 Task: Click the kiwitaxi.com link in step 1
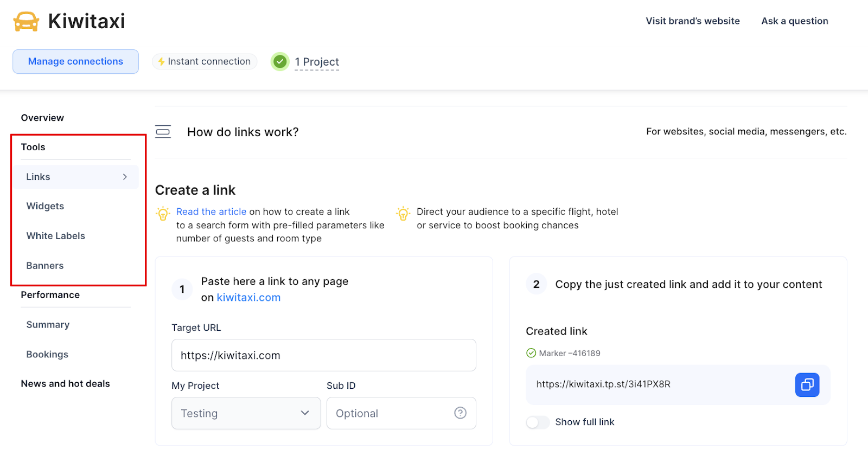click(x=248, y=298)
